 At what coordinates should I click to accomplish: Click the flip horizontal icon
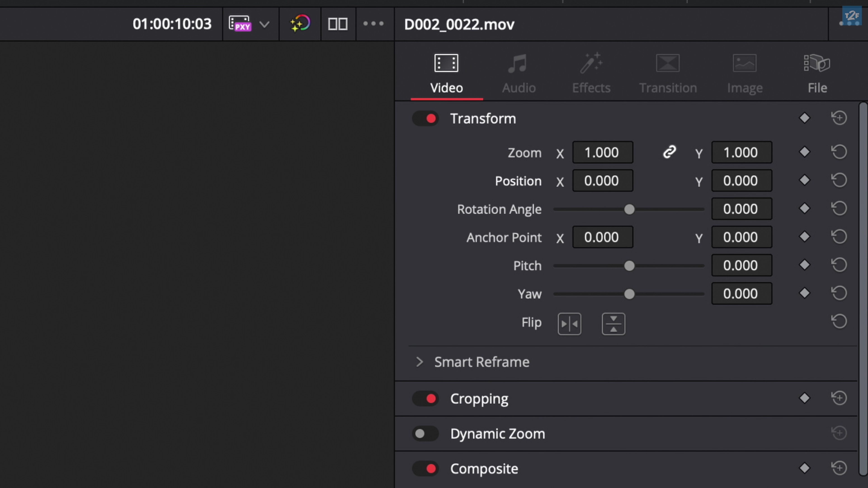569,324
